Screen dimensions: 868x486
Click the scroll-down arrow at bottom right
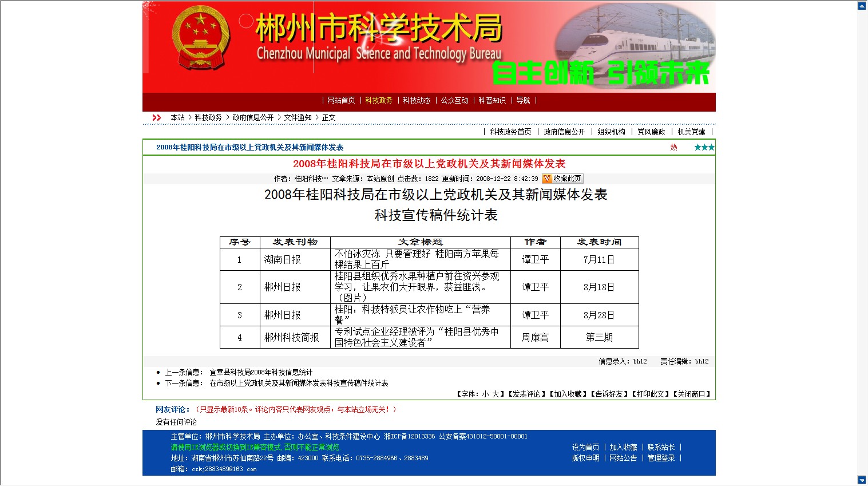click(862, 480)
